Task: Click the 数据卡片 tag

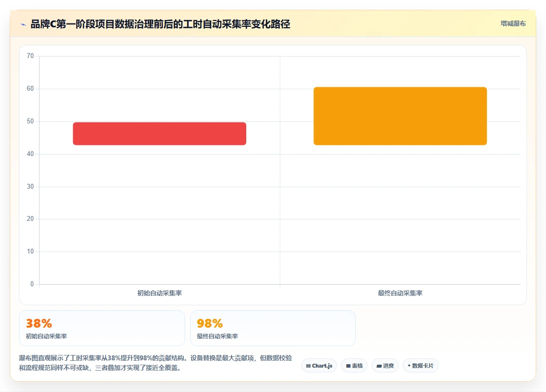Action: pyautogui.click(x=421, y=366)
